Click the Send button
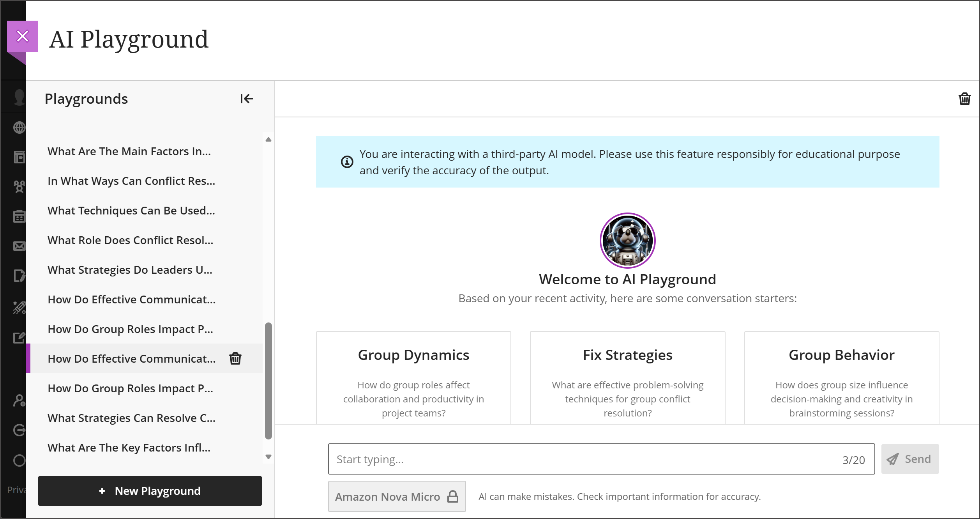 tap(910, 459)
